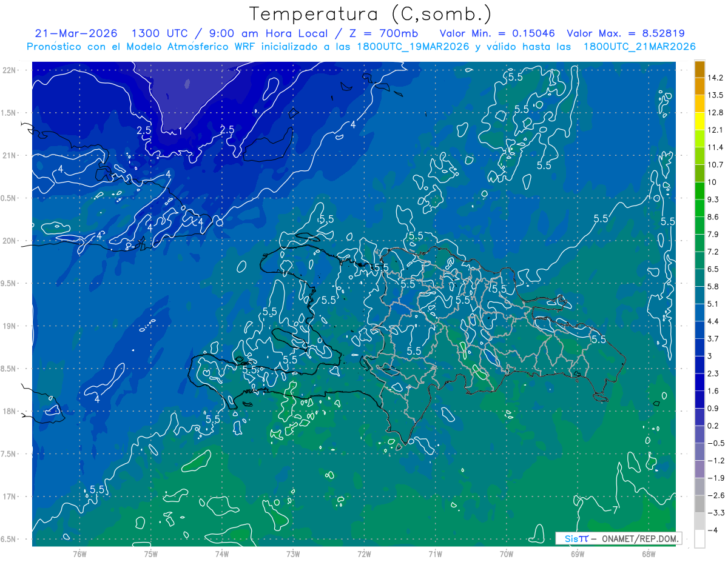728x562 pixels.
Task: Select the 10 label on color scale
Action: tap(712, 182)
